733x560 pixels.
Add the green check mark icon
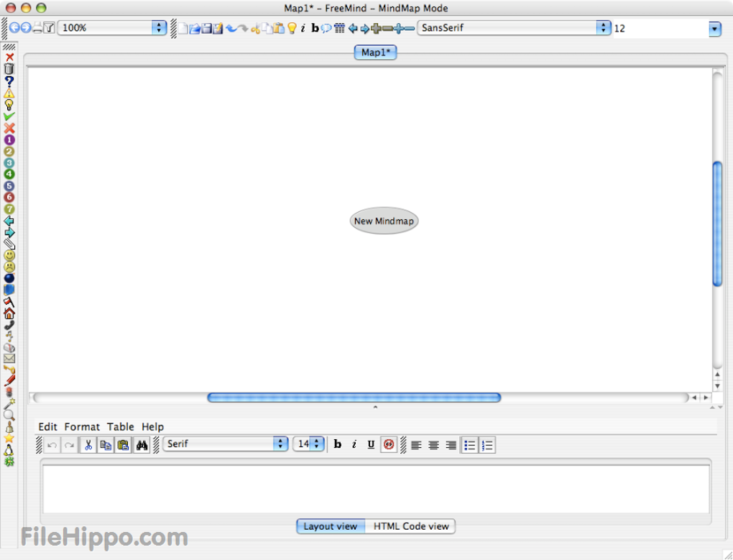tap(9, 116)
